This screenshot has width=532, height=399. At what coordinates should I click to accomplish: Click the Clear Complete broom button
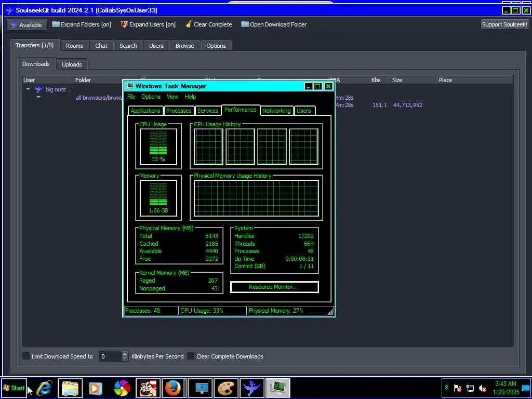point(209,24)
